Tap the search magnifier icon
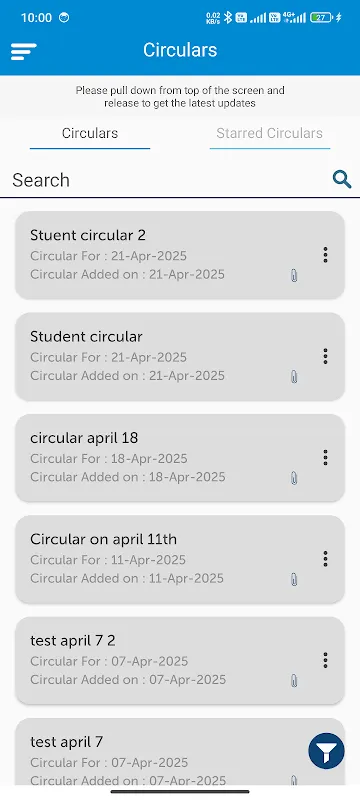The width and height of the screenshot is (360, 800). (342, 179)
